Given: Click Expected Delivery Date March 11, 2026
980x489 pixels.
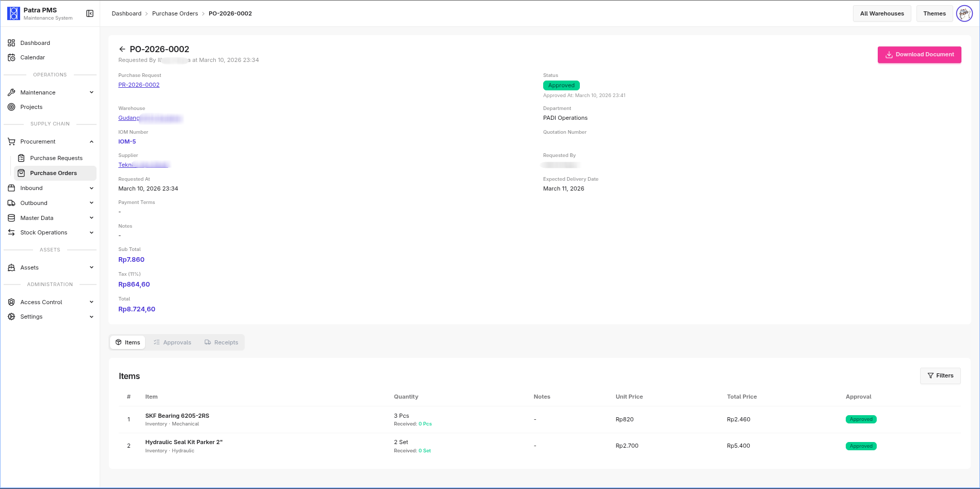Looking at the screenshot, I should tap(564, 188).
